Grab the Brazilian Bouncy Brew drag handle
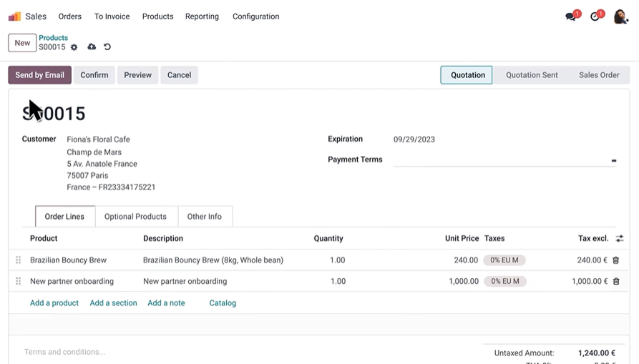639x364 pixels. (19, 260)
